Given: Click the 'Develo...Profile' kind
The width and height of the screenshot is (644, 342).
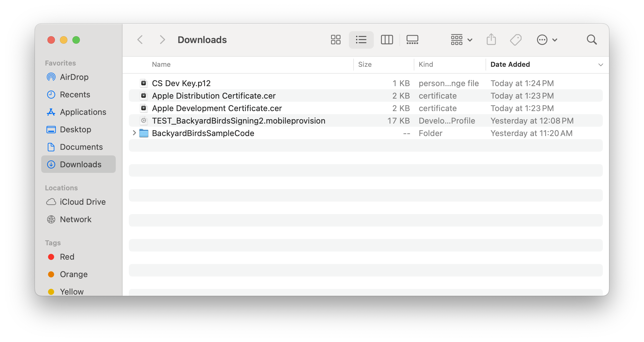Looking at the screenshot, I should point(447,121).
